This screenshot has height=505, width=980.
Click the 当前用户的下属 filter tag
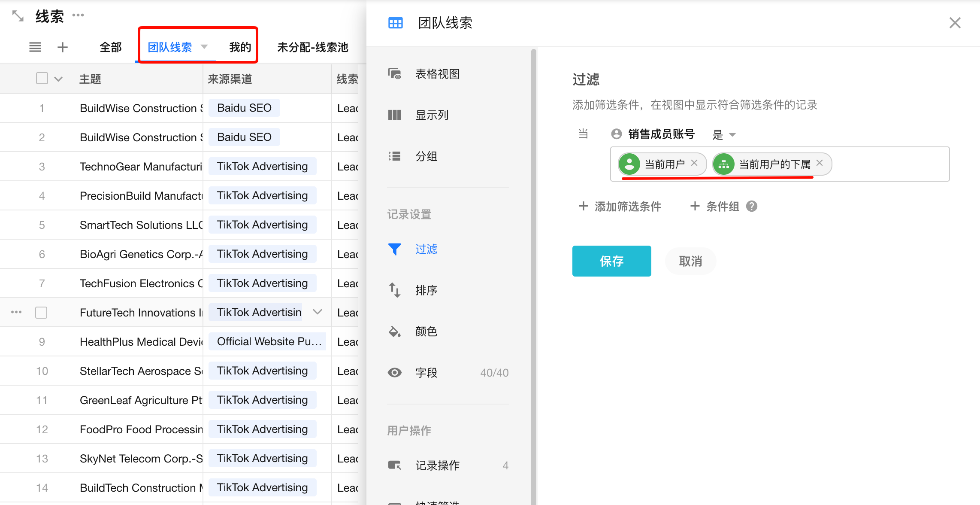772,164
